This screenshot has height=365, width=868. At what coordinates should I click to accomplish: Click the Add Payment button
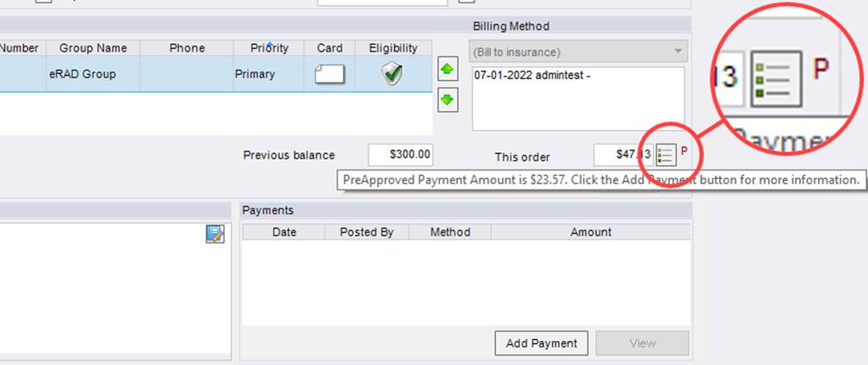pos(542,343)
